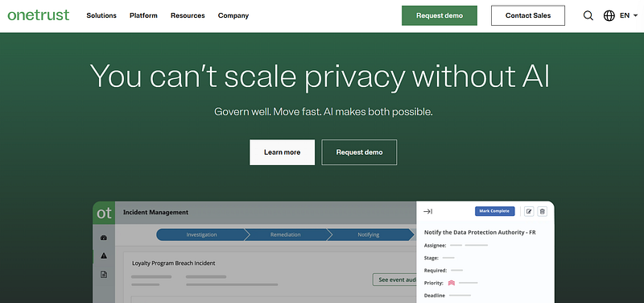Select the warning triangle sidebar icon
This screenshot has width=644, height=303.
[104, 255]
